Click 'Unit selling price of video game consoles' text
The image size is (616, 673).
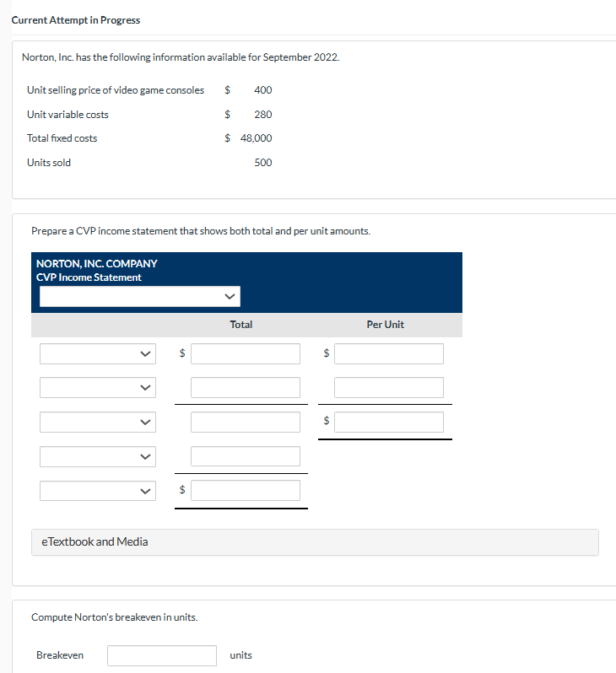[x=116, y=90]
